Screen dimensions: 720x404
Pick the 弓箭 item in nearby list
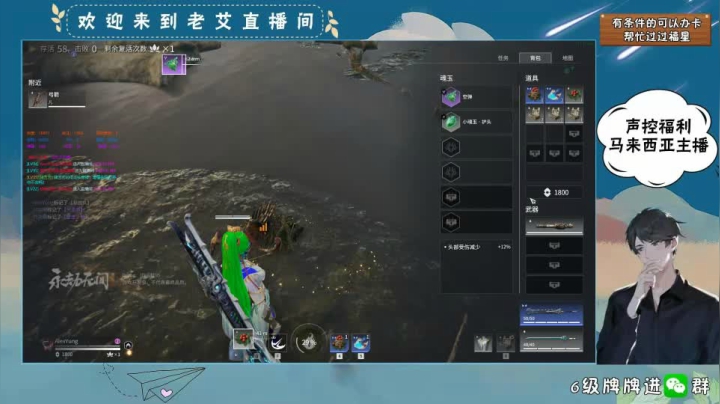(57, 99)
